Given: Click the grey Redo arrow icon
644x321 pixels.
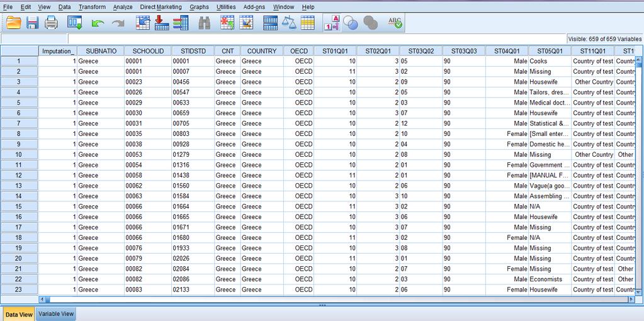Looking at the screenshot, I should tap(118, 23).
